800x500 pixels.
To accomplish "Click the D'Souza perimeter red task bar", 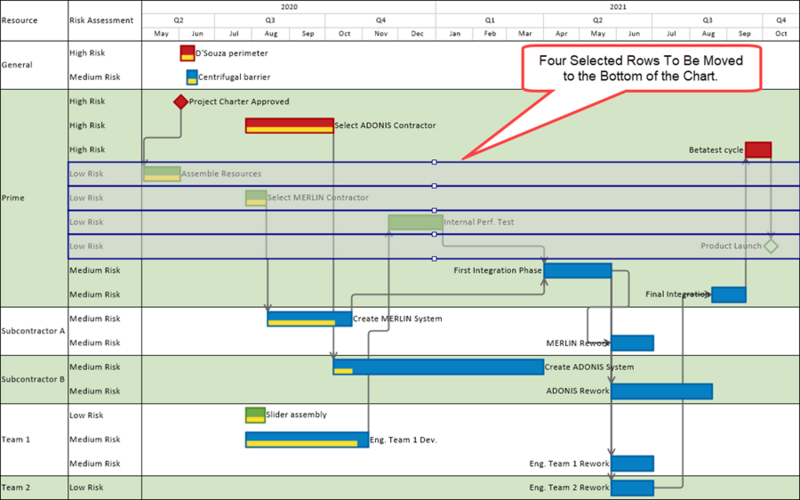I will click(187, 53).
